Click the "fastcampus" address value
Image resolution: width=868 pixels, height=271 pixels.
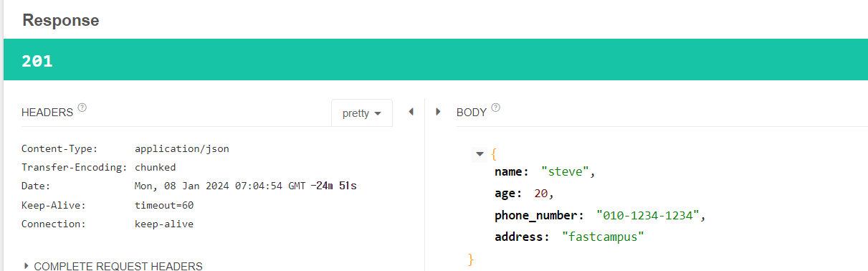pos(603,237)
